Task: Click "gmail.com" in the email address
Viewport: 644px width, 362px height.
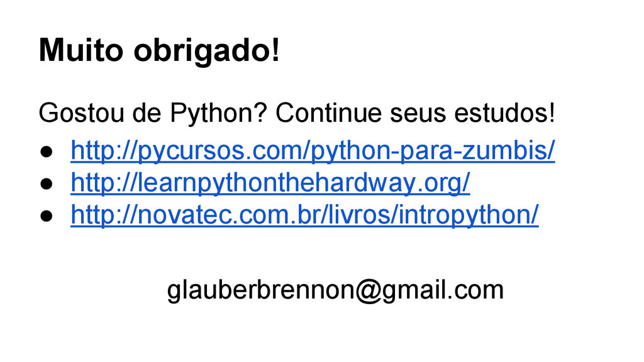Action: (444, 290)
